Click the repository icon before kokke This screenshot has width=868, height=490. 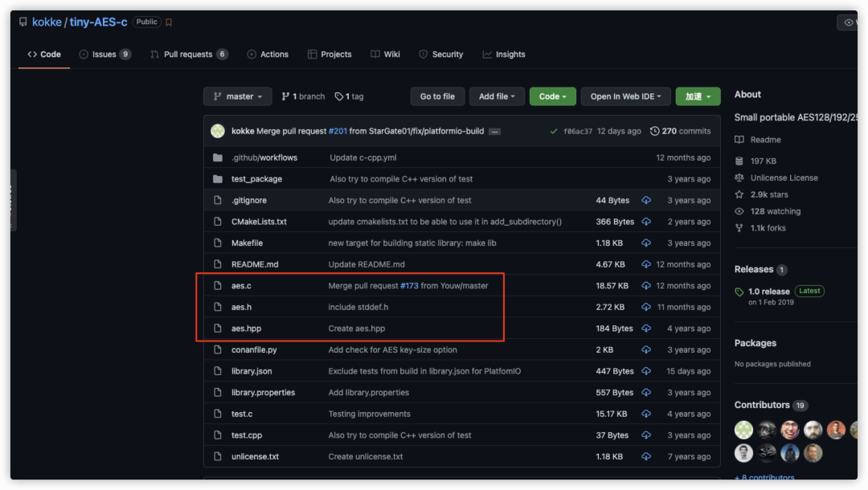(23, 22)
